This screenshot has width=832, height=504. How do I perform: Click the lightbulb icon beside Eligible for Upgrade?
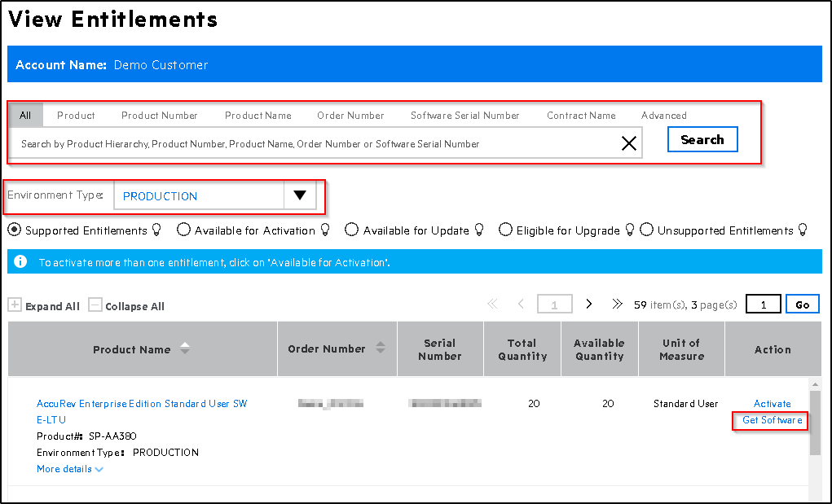629,230
